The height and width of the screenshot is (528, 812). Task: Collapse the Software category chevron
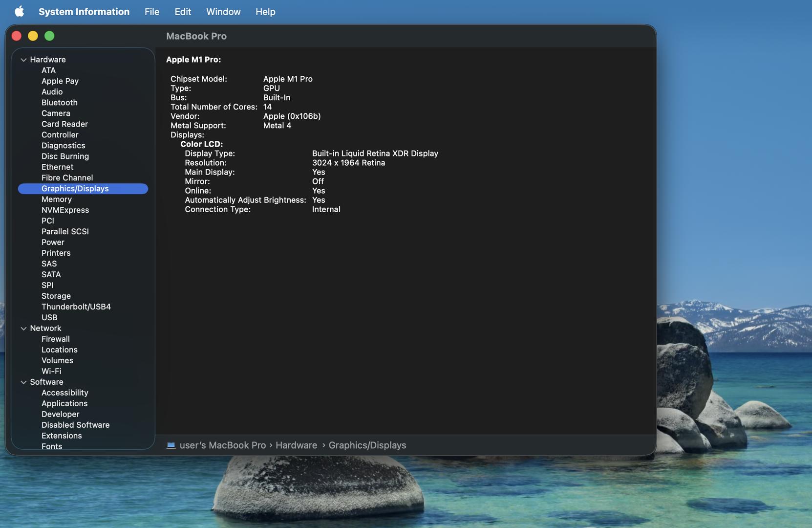(23, 382)
